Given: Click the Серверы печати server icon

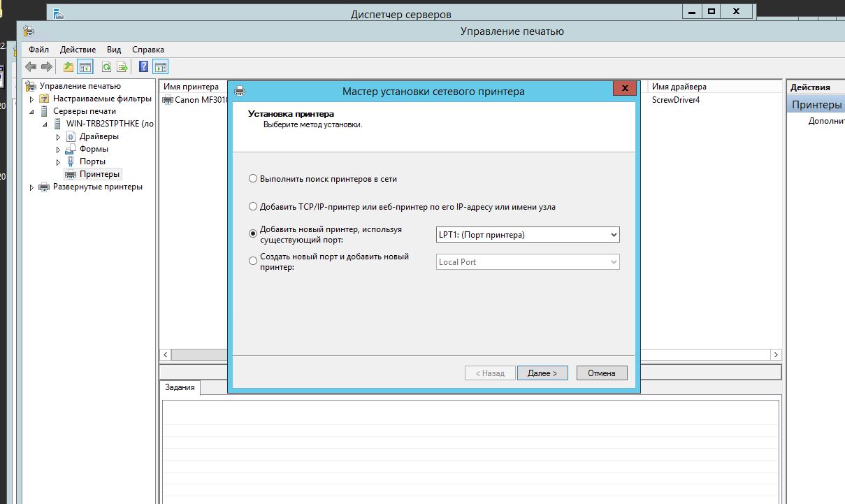Looking at the screenshot, I should [45, 111].
